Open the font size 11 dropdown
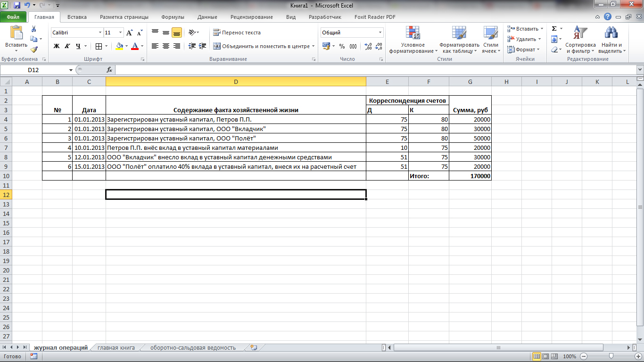The height and width of the screenshot is (362, 644). point(121,33)
